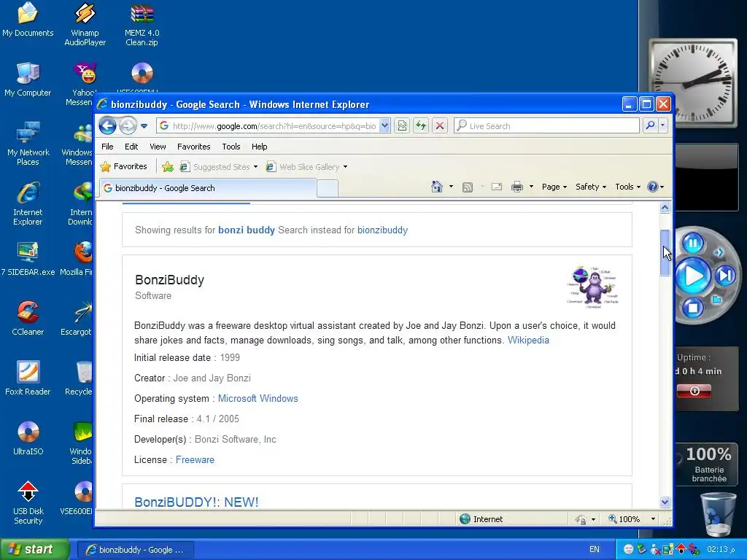The height and width of the screenshot is (560, 747).
Task: Click the Print icon in command bar
Action: point(517,187)
